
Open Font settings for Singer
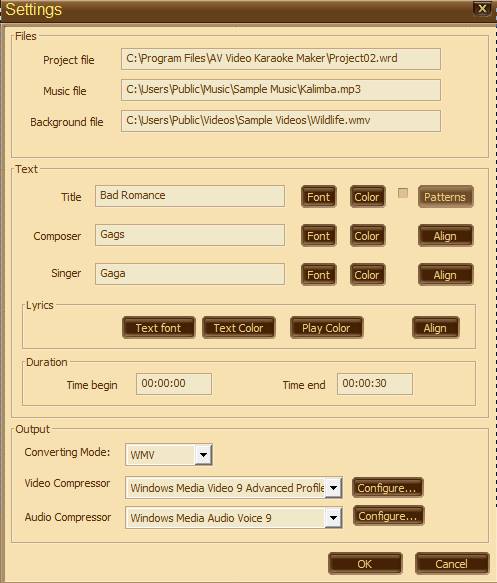coord(319,275)
